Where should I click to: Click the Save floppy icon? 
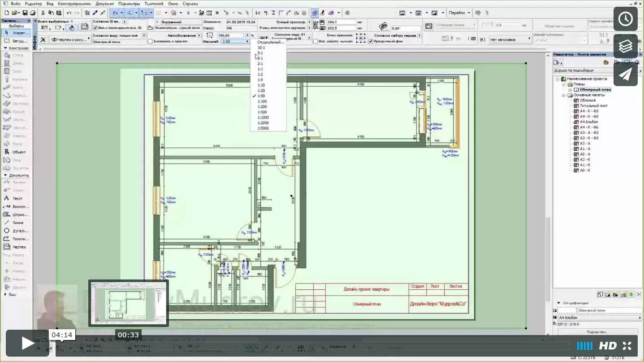pos(25,13)
